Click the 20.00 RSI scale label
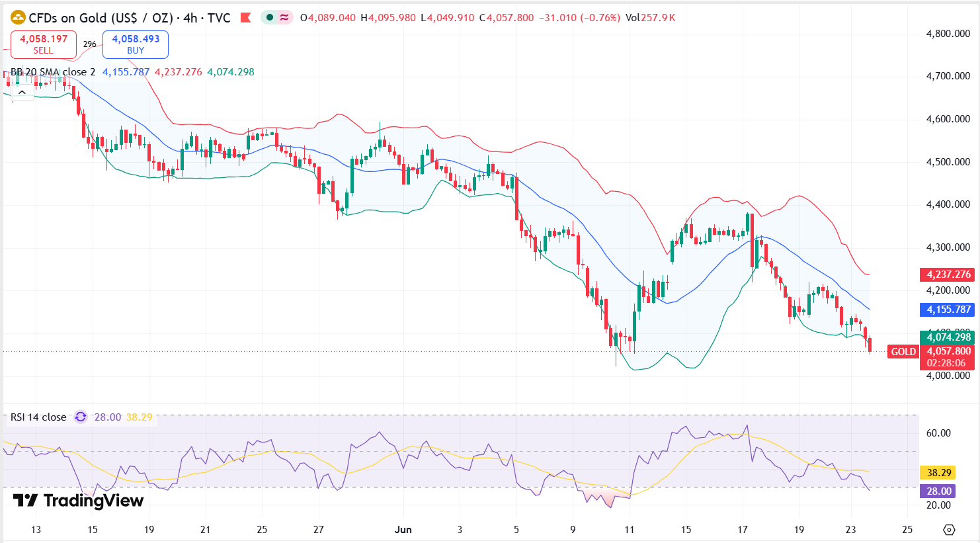 (x=938, y=505)
